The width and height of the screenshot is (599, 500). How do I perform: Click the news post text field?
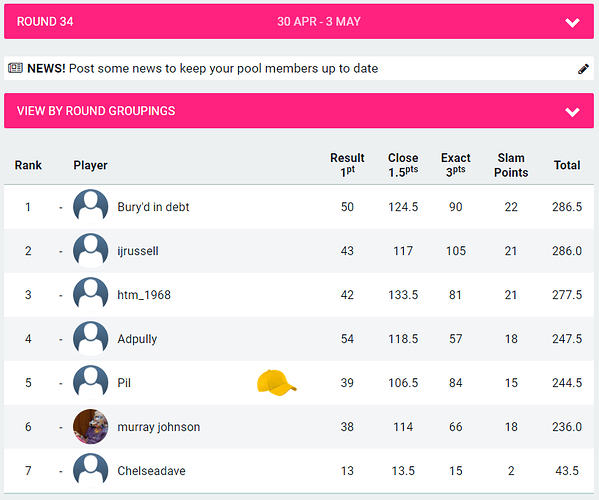click(x=299, y=68)
